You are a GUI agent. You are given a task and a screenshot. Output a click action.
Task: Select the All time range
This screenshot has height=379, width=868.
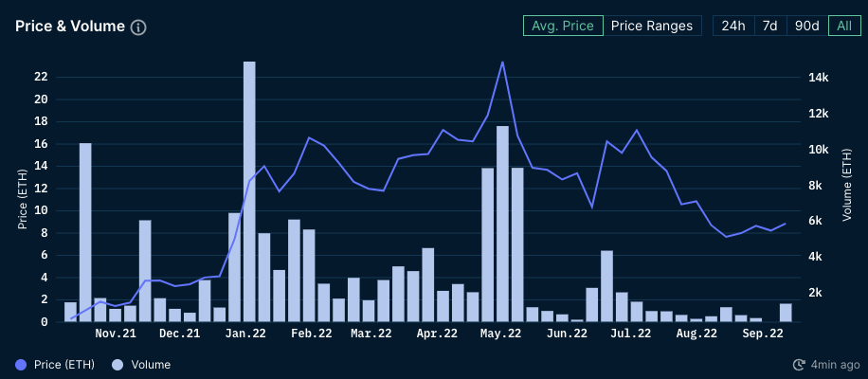point(844,26)
